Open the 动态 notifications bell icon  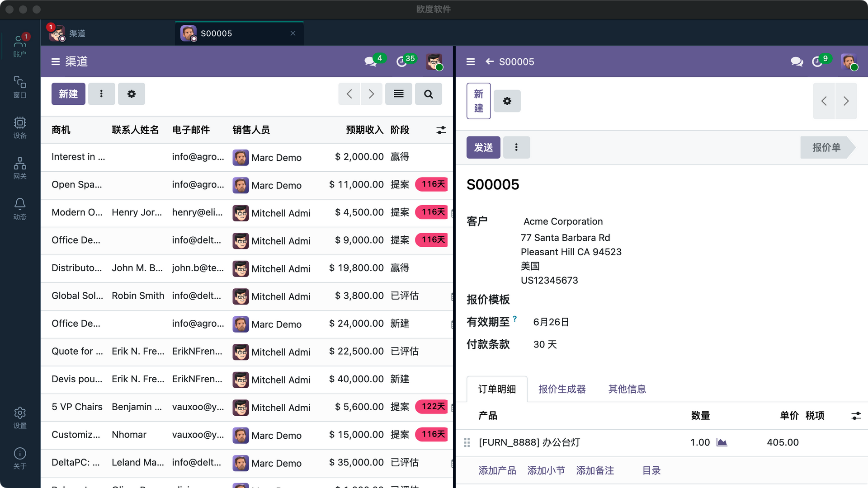pos(20,209)
